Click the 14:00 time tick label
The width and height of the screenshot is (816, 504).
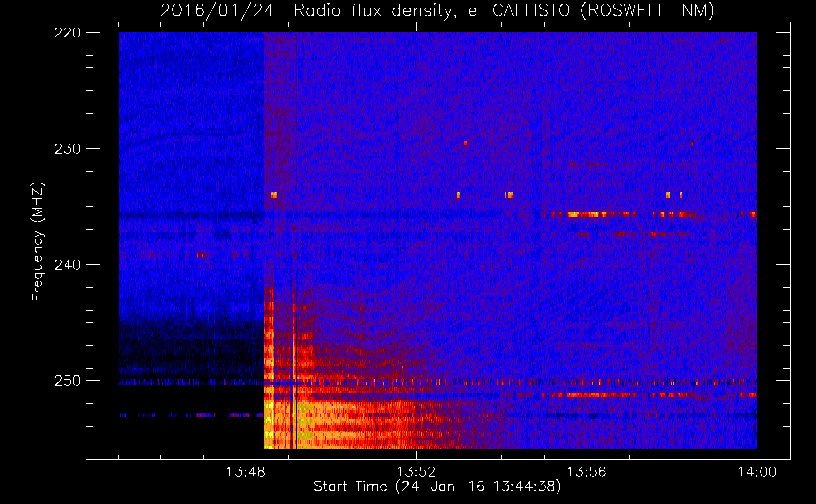click(757, 472)
